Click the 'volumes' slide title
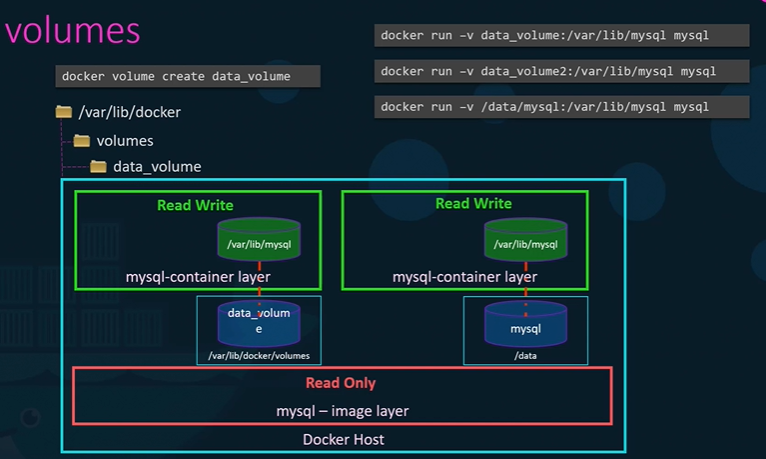The image size is (766, 459). (72, 30)
